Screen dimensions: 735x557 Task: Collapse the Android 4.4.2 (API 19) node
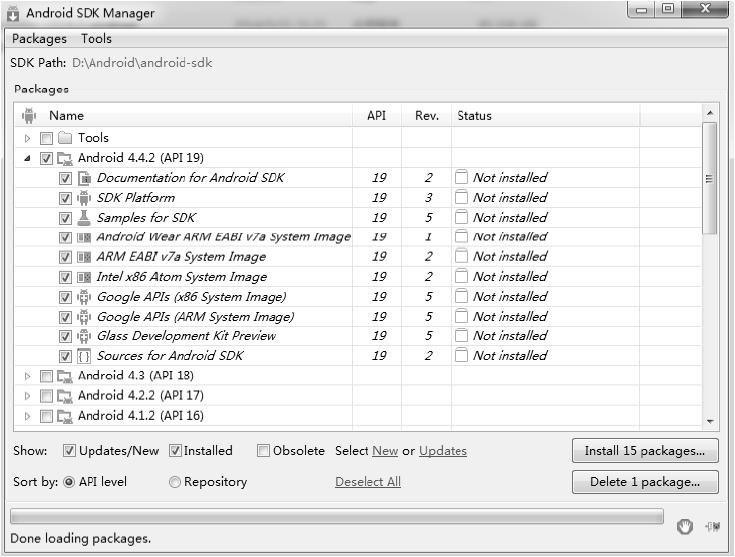coord(27,158)
